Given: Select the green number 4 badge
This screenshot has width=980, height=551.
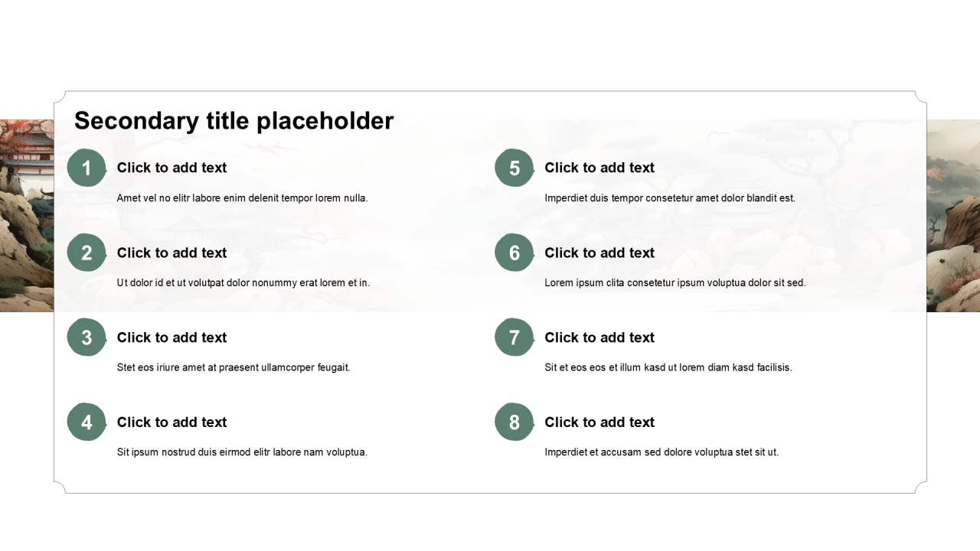Looking at the screenshot, I should point(87,422).
